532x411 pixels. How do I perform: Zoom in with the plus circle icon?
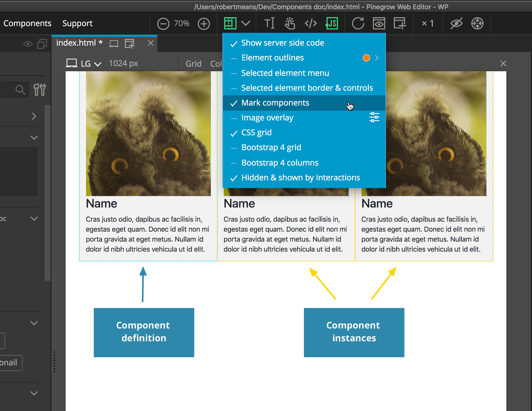(204, 24)
